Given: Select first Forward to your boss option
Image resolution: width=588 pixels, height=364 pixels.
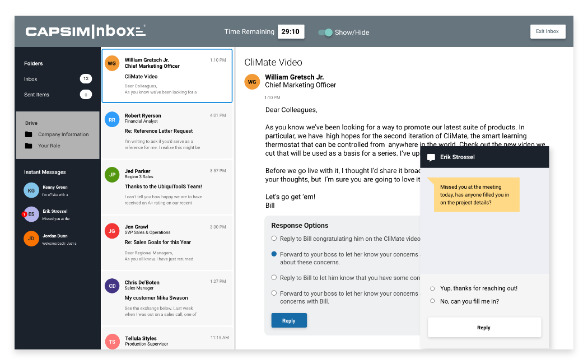Looking at the screenshot, I should click(274, 254).
